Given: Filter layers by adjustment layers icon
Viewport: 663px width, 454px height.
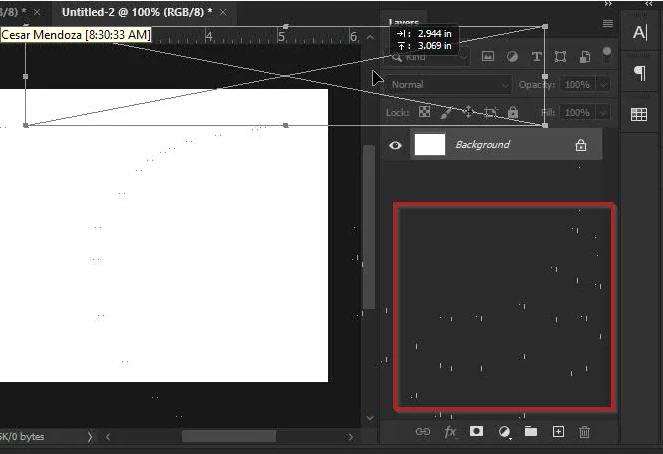Looking at the screenshot, I should (512, 56).
